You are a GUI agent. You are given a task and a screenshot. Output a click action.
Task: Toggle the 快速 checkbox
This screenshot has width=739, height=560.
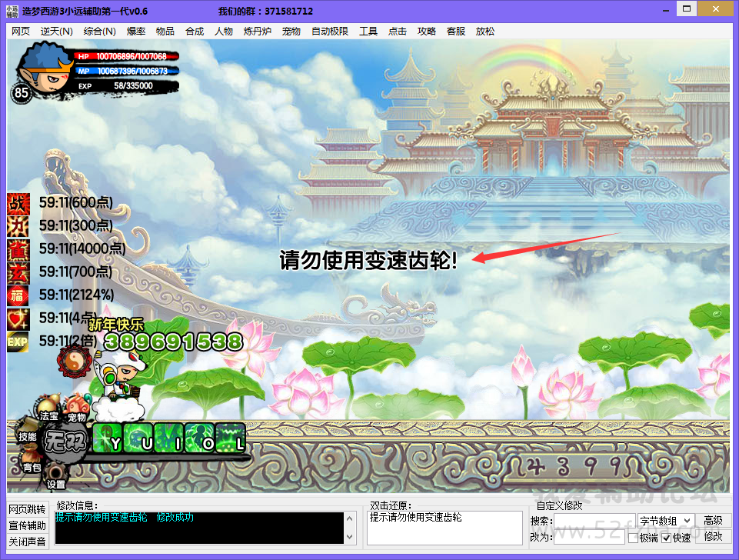click(x=667, y=538)
